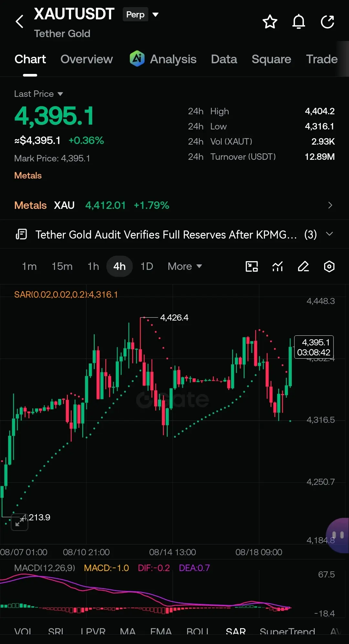This screenshot has width=349, height=644.
Task: Switch to the Trade tab
Action: pyautogui.click(x=322, y=59)
